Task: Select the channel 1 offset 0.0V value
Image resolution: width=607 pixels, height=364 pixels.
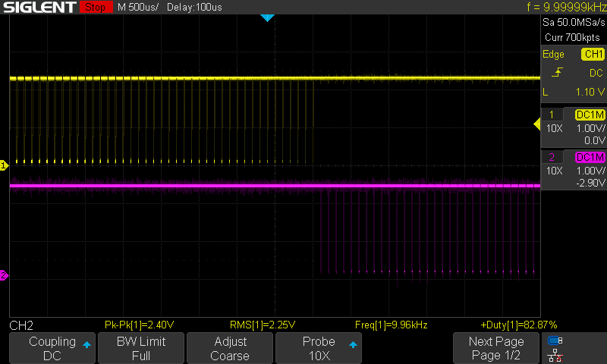Action: (x=595, y=140)
